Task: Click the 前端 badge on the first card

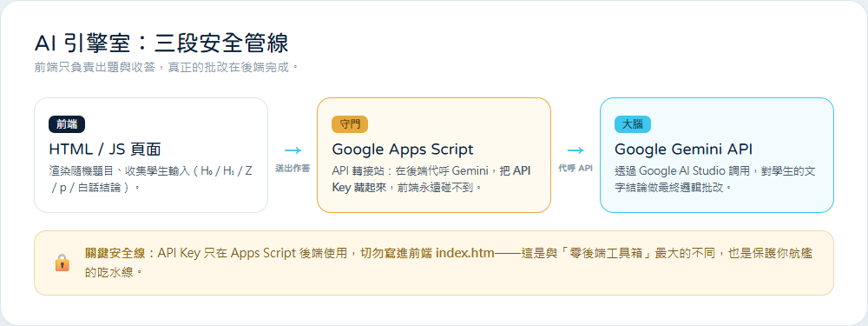Action: point(67,124)
